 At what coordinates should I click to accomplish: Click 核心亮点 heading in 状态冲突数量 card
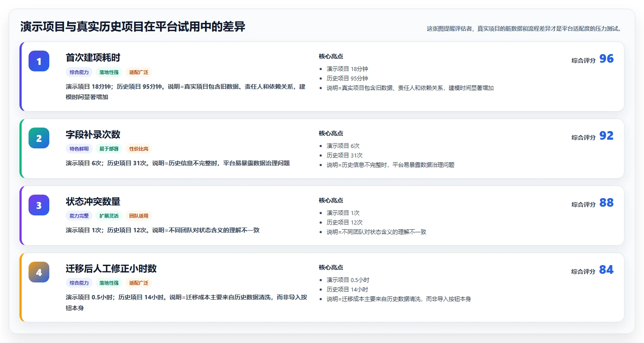pyautogui.click(x=331, y=200)
